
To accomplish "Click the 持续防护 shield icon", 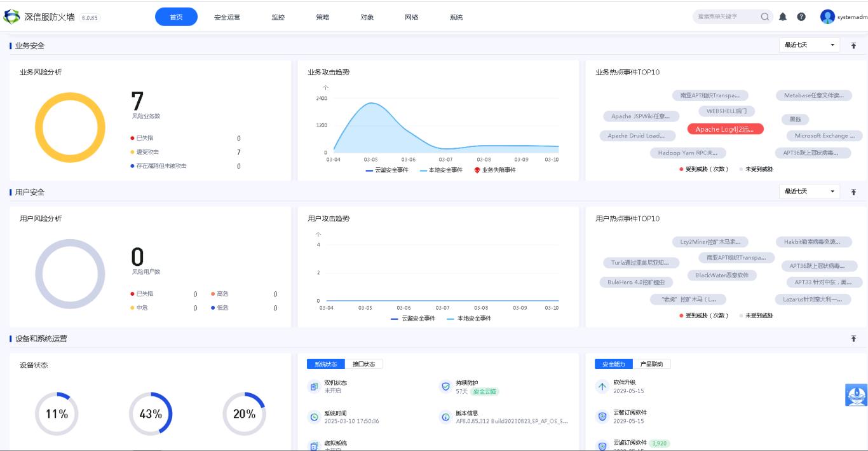I will click(445, 386).
